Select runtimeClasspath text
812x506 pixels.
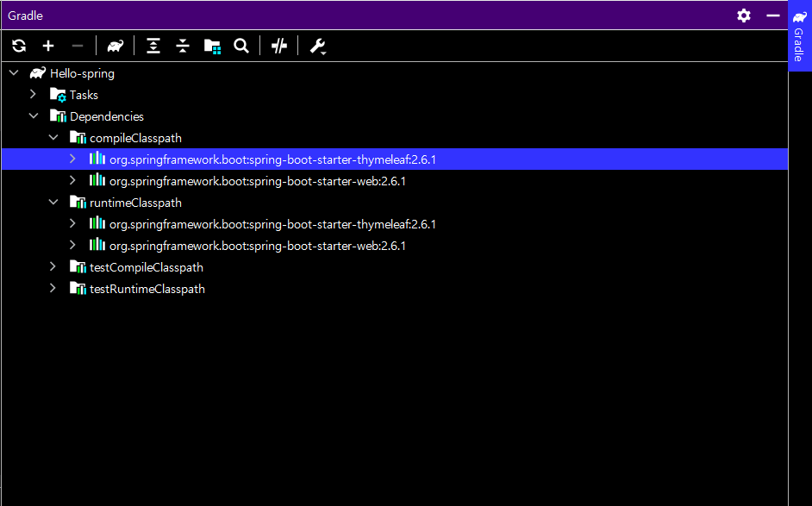point(135,203)
